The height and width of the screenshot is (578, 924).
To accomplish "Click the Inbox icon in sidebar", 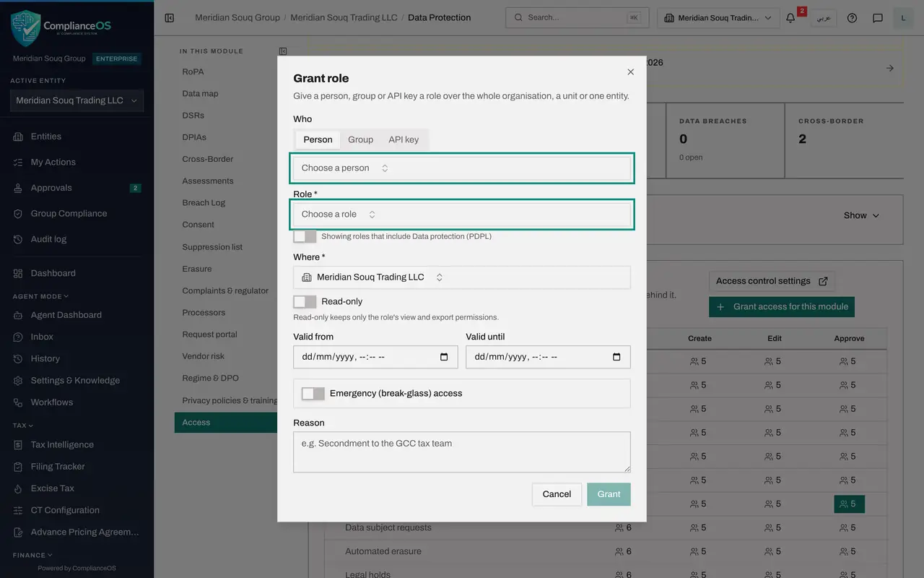I will [18, 337].
